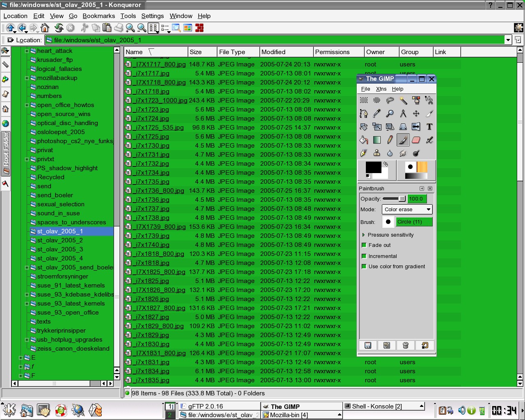This screenshot has width=525, height=420.
Task: Click the Home icon in Konqueror toolbar
Action: (45, 28)
